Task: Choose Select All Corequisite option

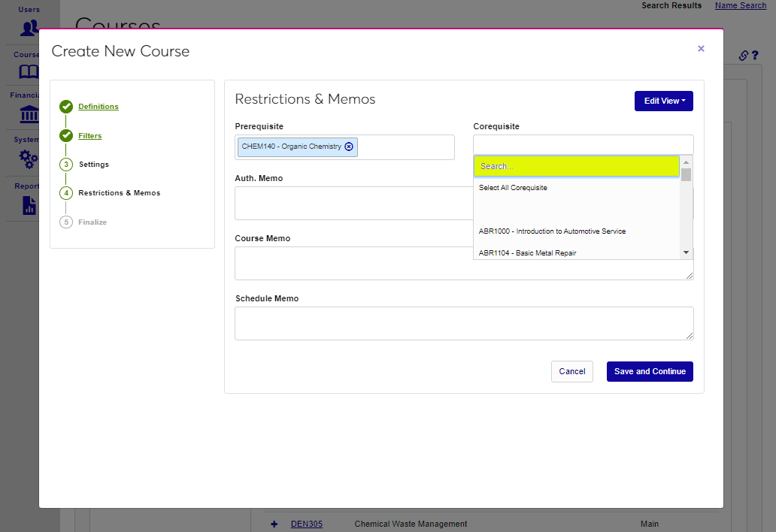Action: (513, 188)
